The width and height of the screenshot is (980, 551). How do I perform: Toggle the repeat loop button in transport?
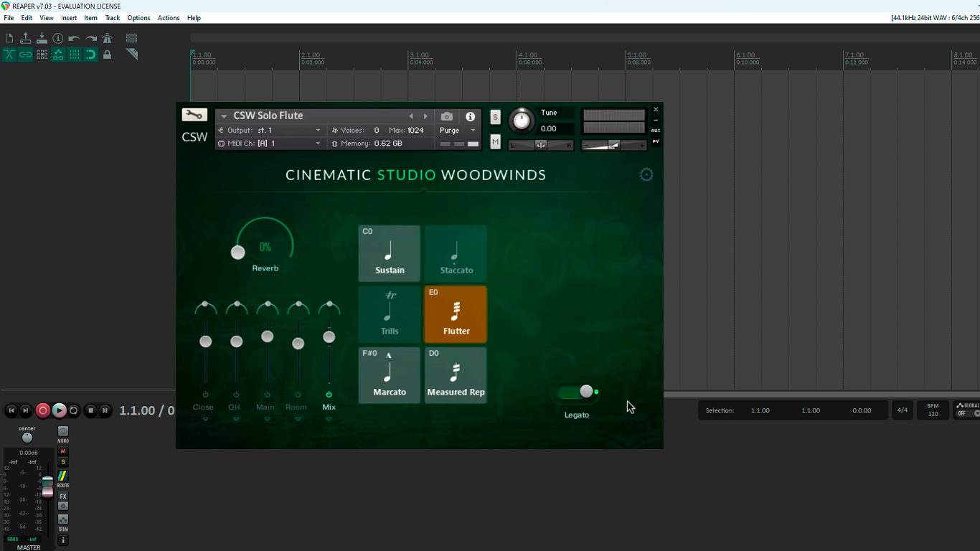coord(74,410)
